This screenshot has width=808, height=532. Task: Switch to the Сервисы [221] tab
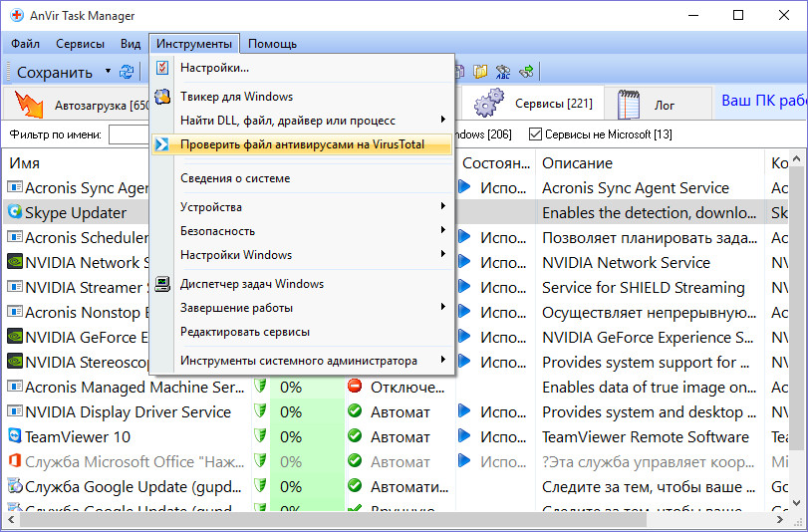[x=533, y=103]
